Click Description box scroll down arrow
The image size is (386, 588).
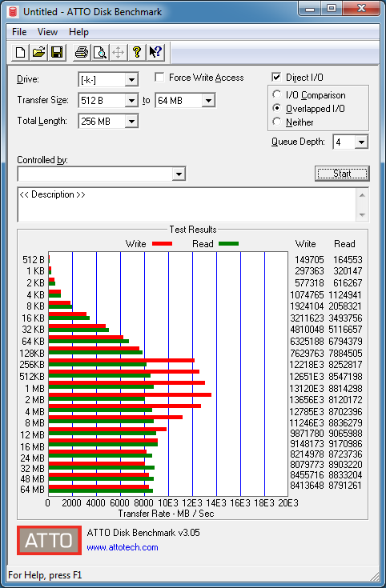click(362, 215)
